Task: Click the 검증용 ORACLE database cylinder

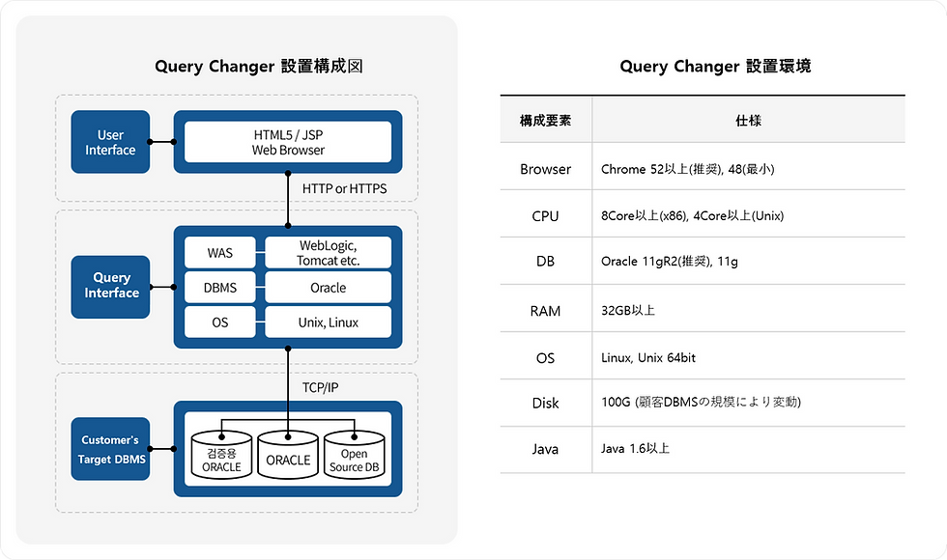Action: [x=221, y=456]
